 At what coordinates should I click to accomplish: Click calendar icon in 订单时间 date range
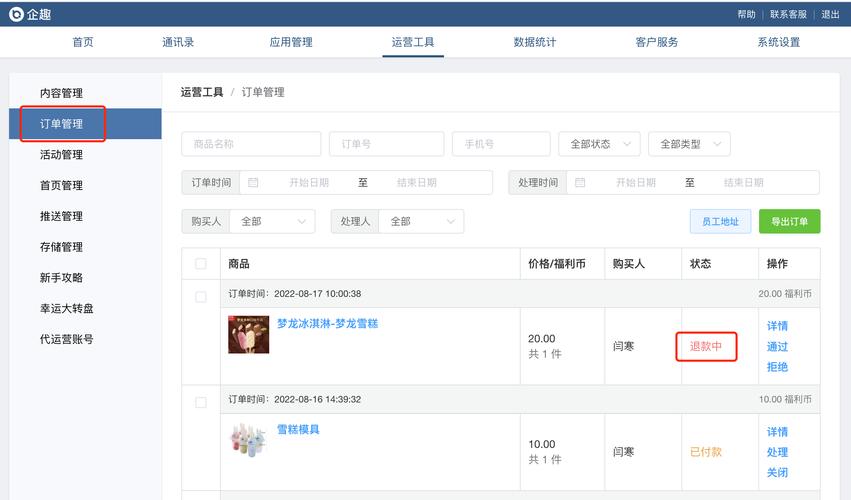click(253, 183)
